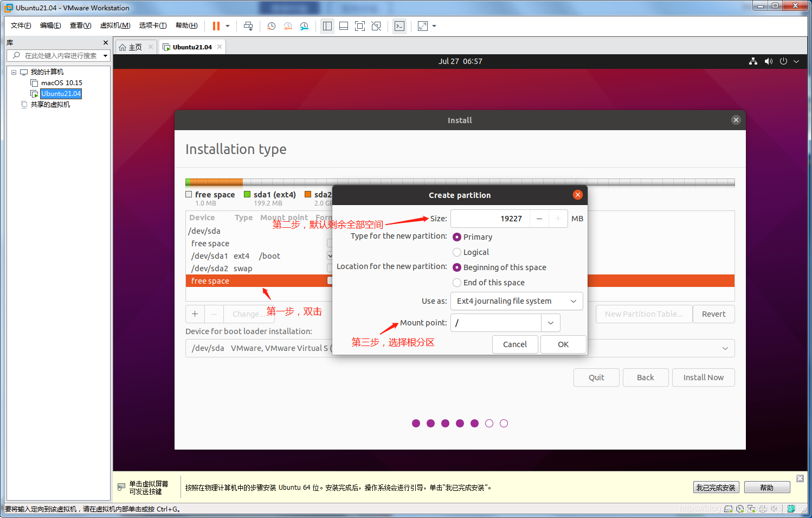Open the 选项卡(T) menu

point(153,25)
